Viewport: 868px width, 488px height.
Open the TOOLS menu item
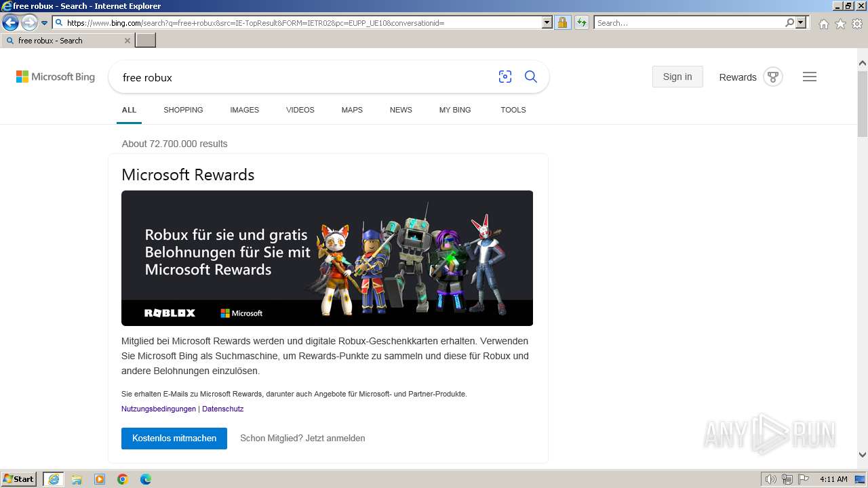point(513,110)
